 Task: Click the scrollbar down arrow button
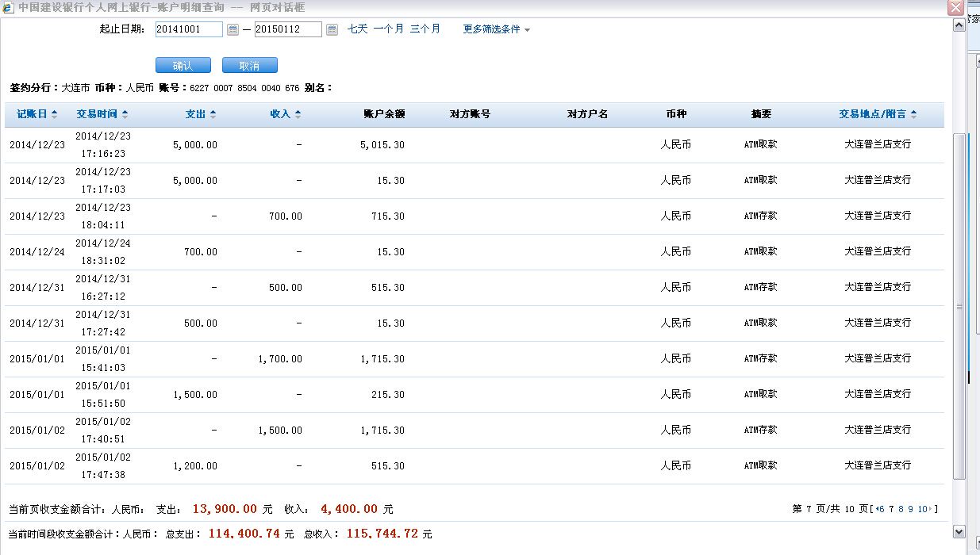coord(959,531)
